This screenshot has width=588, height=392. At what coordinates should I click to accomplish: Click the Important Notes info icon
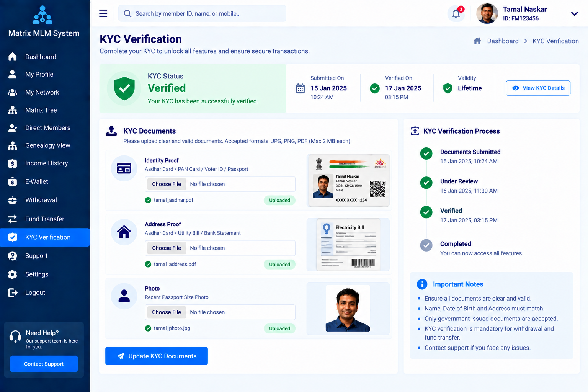coord(422,284)
